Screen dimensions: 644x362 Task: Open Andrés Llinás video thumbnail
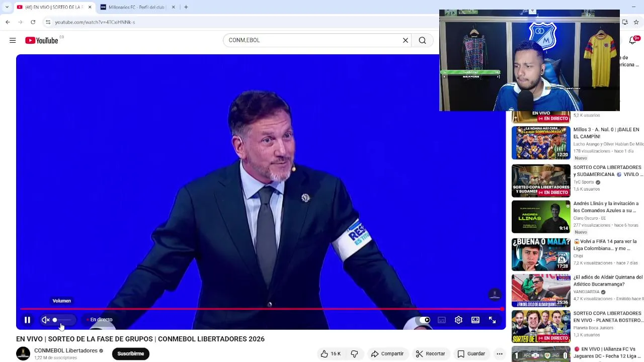click(x=541, y=217)
